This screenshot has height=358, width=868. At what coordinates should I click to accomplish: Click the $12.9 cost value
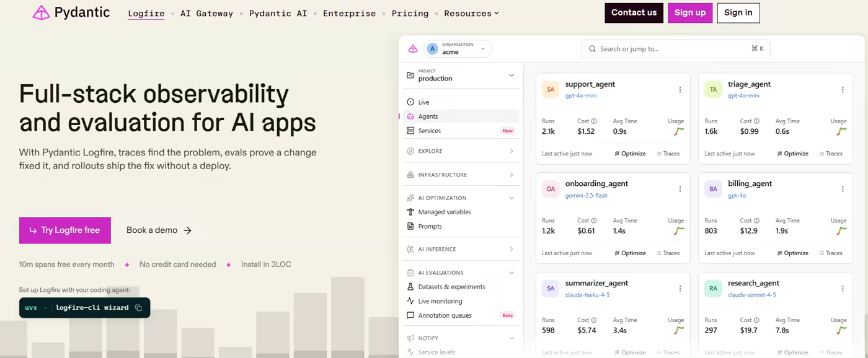point(749,231)
